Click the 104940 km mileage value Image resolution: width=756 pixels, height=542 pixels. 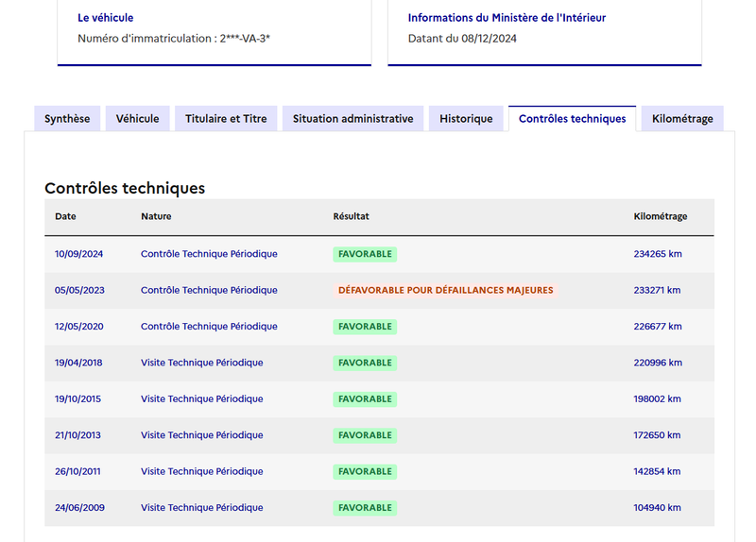(657, 507)
